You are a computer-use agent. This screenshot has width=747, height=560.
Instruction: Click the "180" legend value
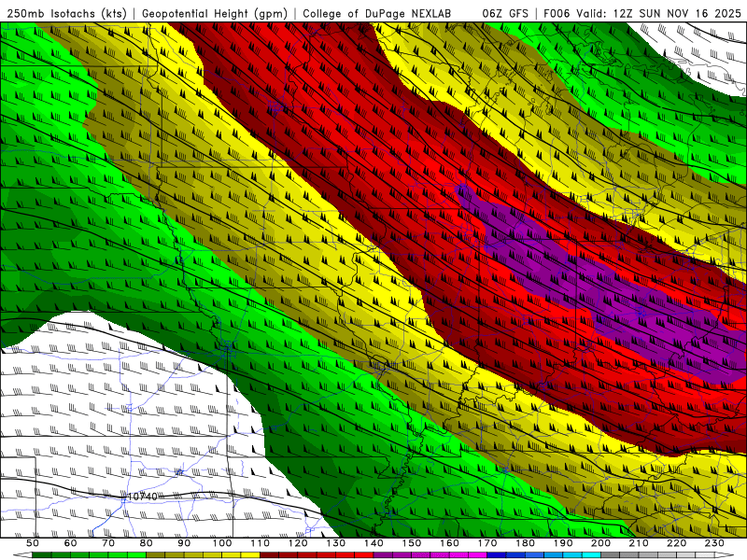[525, 543]
